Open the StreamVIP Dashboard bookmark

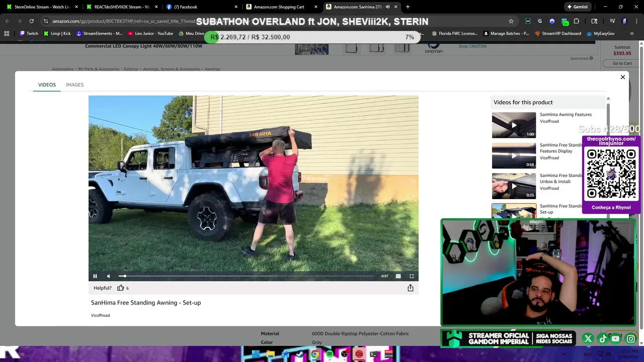tap(557, 34)
